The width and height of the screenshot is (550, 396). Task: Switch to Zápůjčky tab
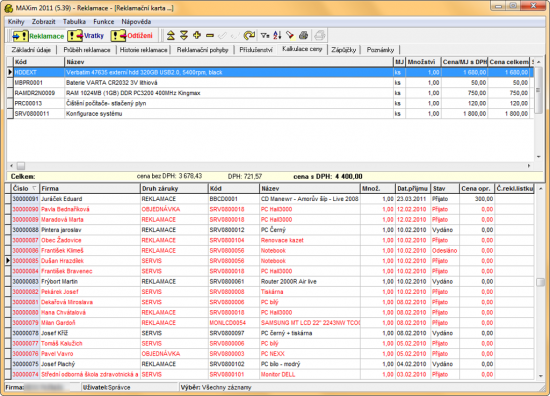coord(343,50)
